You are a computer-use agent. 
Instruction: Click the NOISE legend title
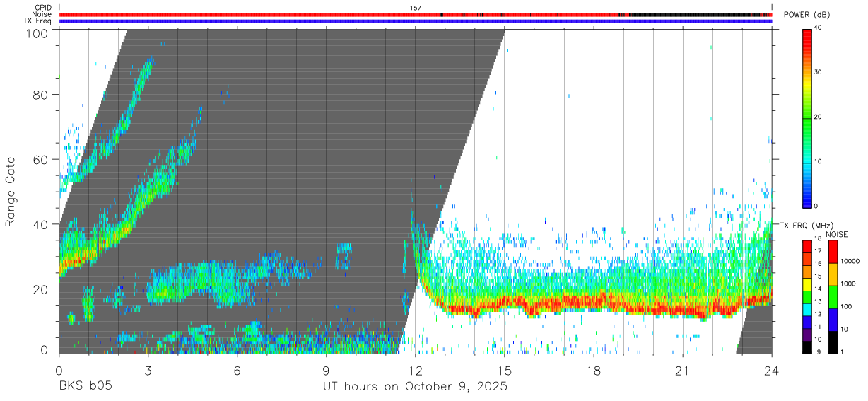tap(837, 234)
